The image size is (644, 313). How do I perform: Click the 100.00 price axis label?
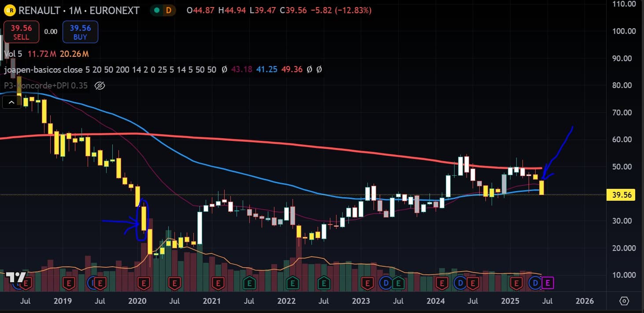pos(623,31)
